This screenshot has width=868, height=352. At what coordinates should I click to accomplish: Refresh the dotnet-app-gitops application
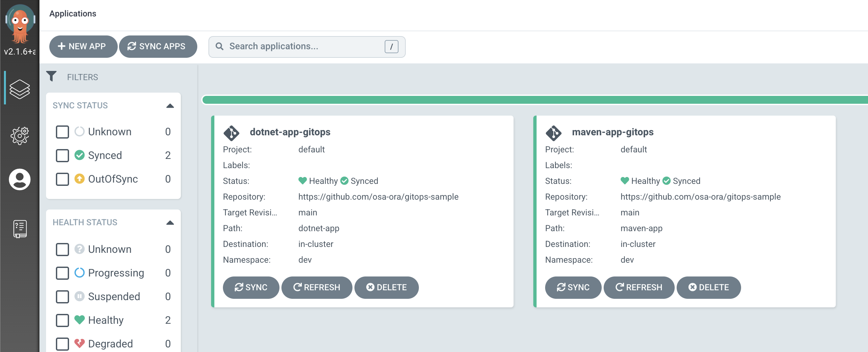(x=317, y=287)
